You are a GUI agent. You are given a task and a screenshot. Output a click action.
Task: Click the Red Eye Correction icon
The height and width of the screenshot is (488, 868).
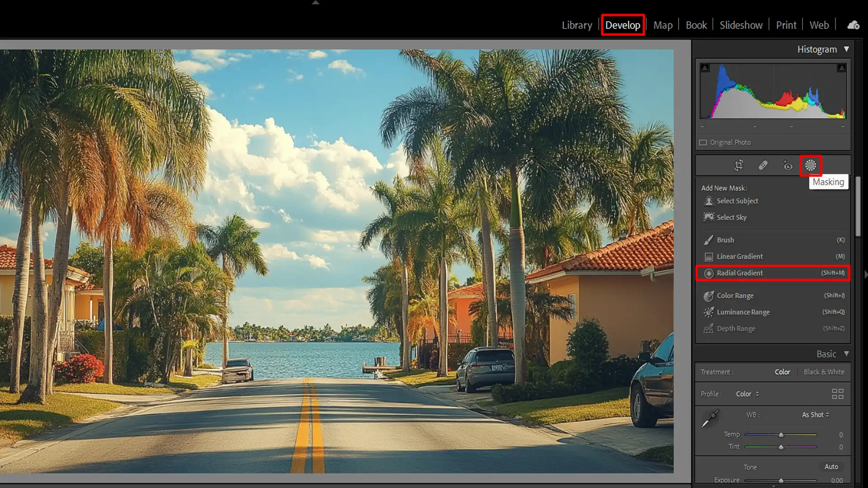coord(788,165)
